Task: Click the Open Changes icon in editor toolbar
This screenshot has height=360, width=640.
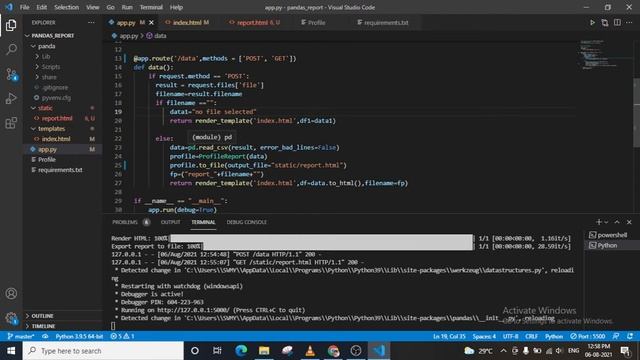Action: [604, 23]
